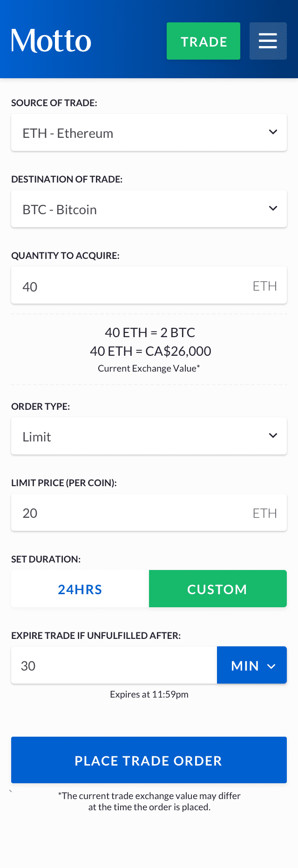Click PLACE TRADE ORDER button
This screenshot has height=868, width=298.
[149, 760]
